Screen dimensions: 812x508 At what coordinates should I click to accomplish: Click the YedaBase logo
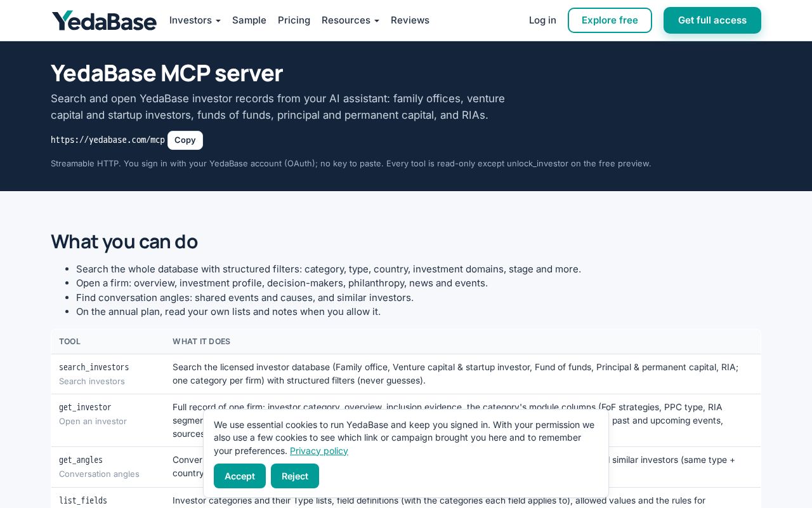(x=104, y=20)
